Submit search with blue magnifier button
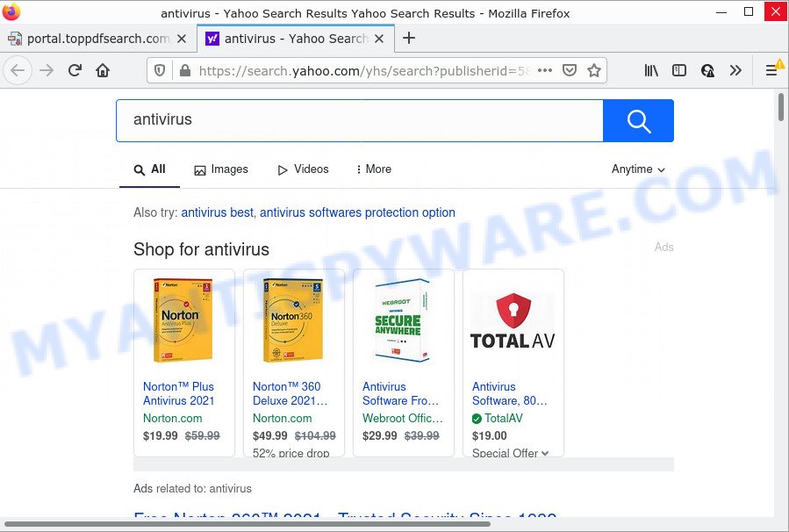Image resolution: width=789 pixels, height=532 pixels. click(638, 120)
